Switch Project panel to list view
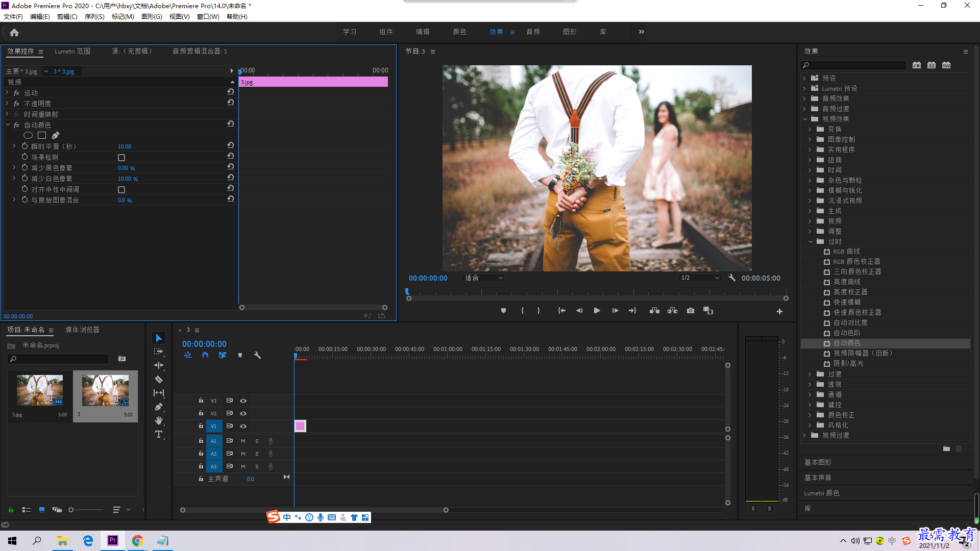Viewport: 980px width, 551px height. click(x=27, y=510)
